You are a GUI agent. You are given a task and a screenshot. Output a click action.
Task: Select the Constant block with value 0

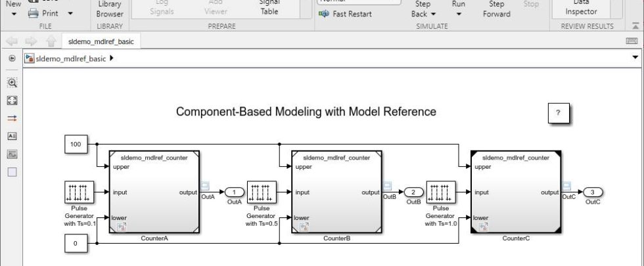point(76,243)
